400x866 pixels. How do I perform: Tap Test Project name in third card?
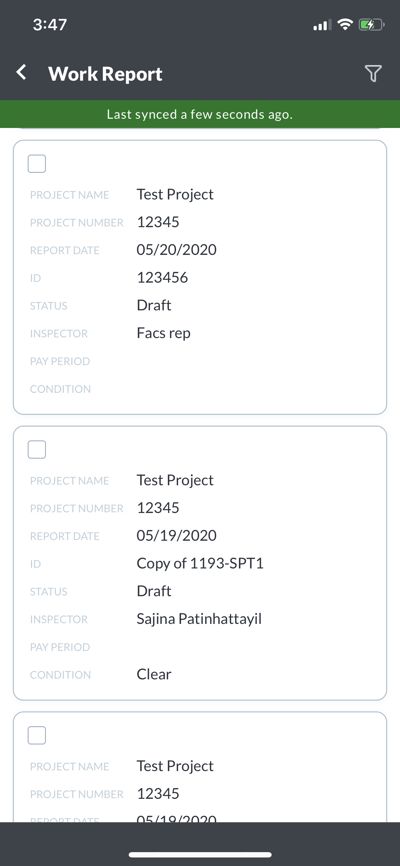[175, 765]
